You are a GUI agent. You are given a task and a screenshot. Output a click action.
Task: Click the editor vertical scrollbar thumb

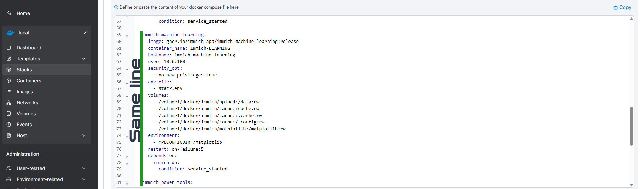point(631,126)
